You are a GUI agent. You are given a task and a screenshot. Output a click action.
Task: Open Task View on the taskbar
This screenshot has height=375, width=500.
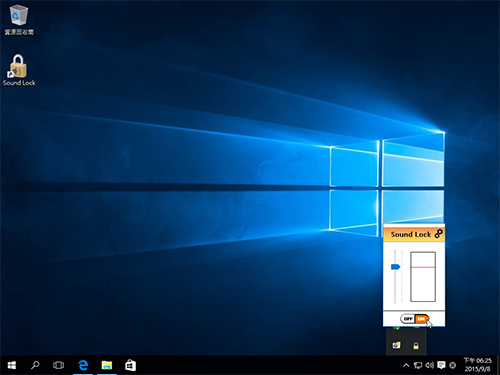(58, 365)
